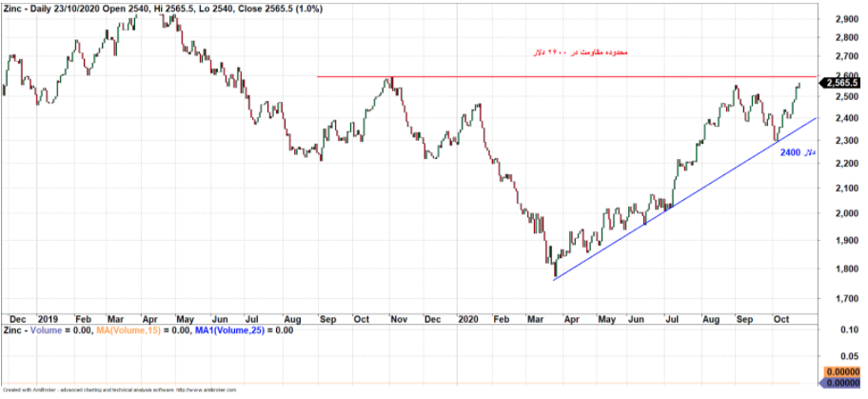The height and width of the screenshot is (399, 868).
Task: Click the 2,900 level on price axis
Action: coord(843,19)
